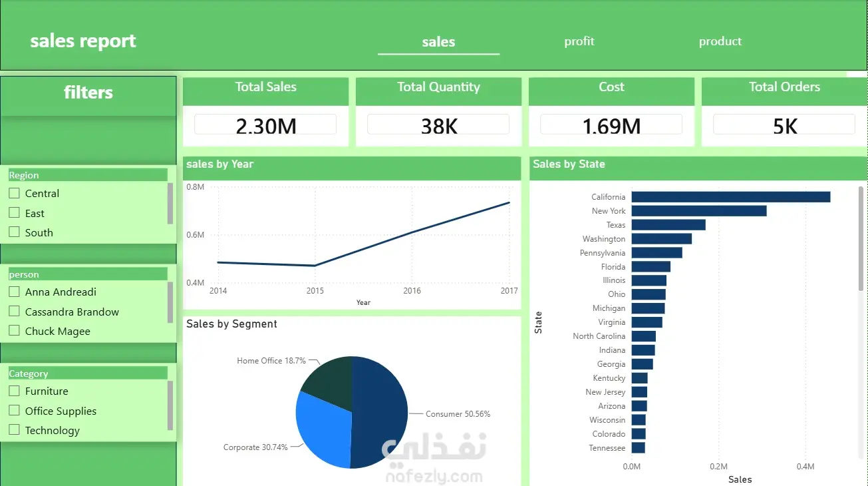Click the Colorado bar
Screen dimensions: 868x486
(639, 434)
